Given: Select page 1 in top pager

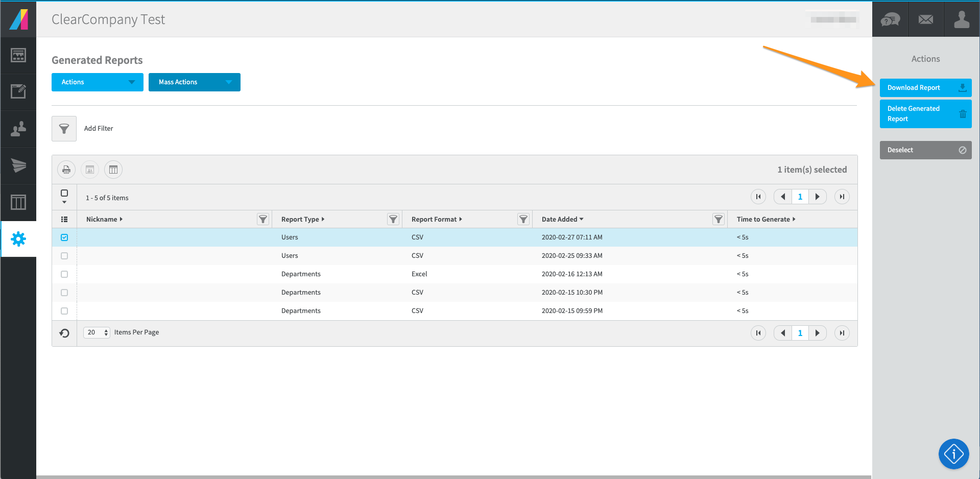Looking at the screenshot, I should pyautogui.click(x=800, y=197).
